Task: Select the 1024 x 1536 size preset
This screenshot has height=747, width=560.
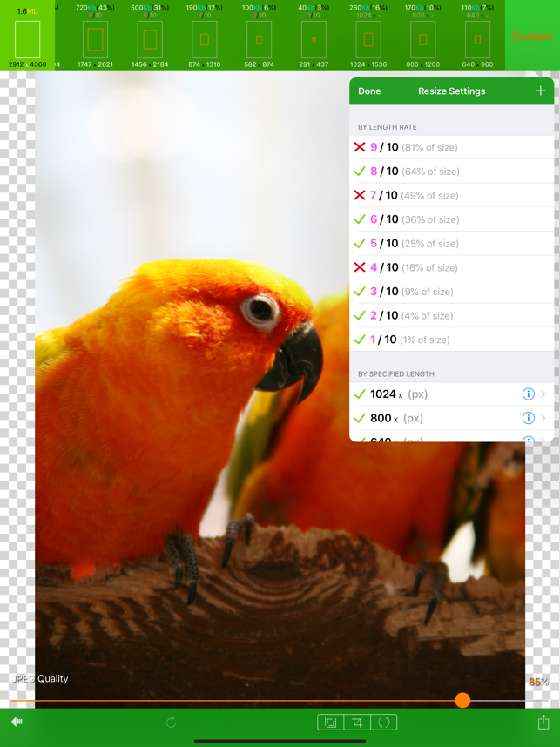Action: (368, 36)
